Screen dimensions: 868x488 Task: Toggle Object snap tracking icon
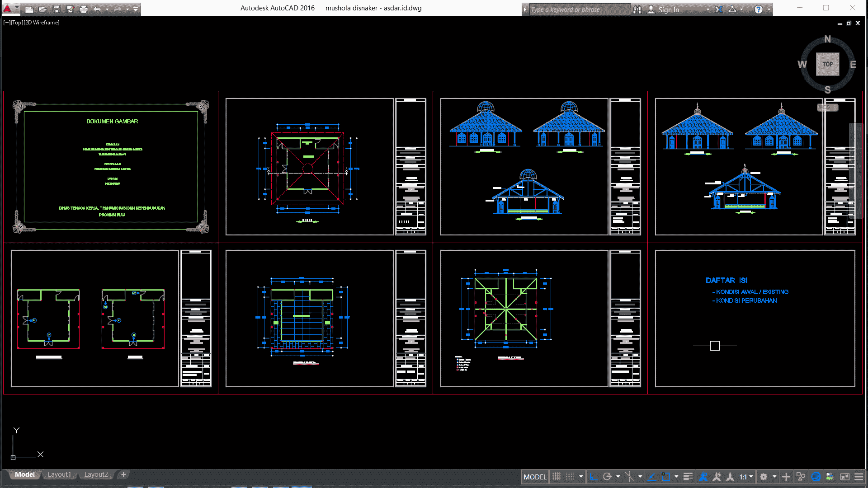[652, 477]
